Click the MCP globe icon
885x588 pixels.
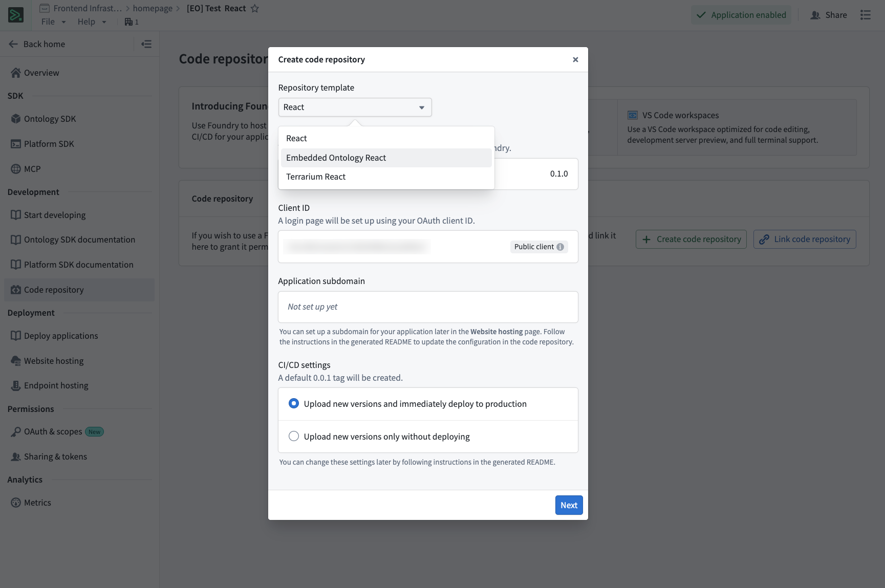point(16,169)
